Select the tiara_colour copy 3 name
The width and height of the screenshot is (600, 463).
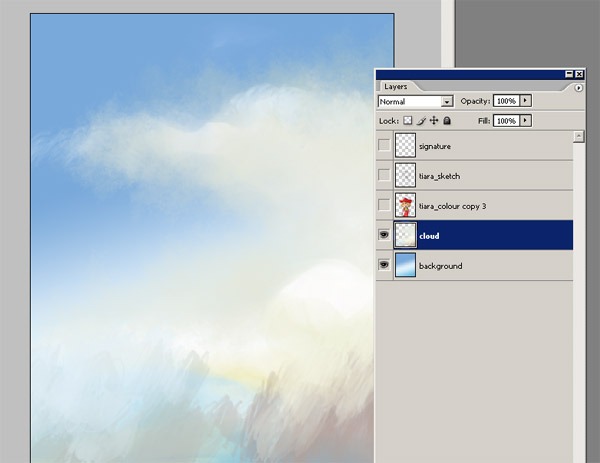pos(452,206)
